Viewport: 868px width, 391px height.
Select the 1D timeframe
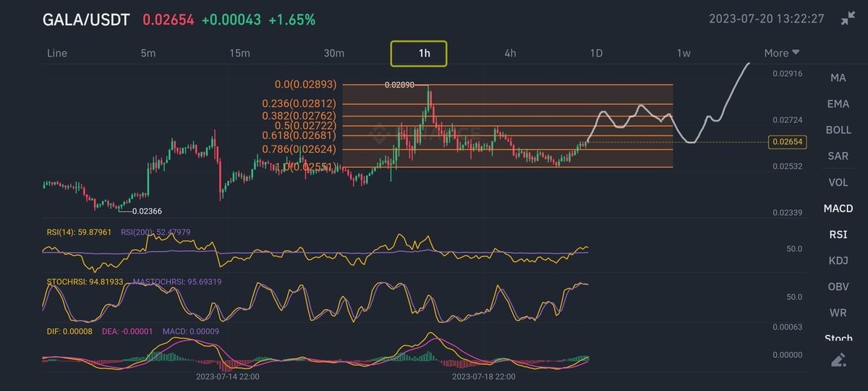pos(597,53)
